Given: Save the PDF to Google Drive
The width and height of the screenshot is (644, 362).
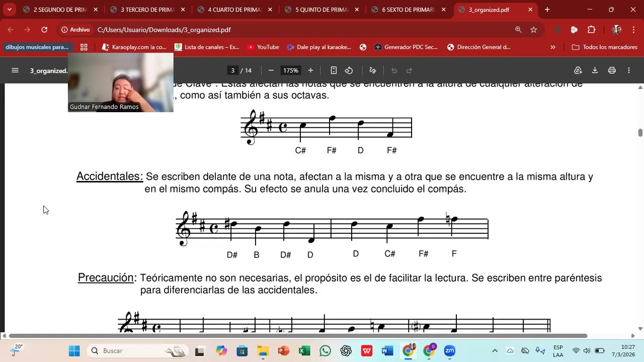Looking at the screenshot, I should [x=578, y=70].
